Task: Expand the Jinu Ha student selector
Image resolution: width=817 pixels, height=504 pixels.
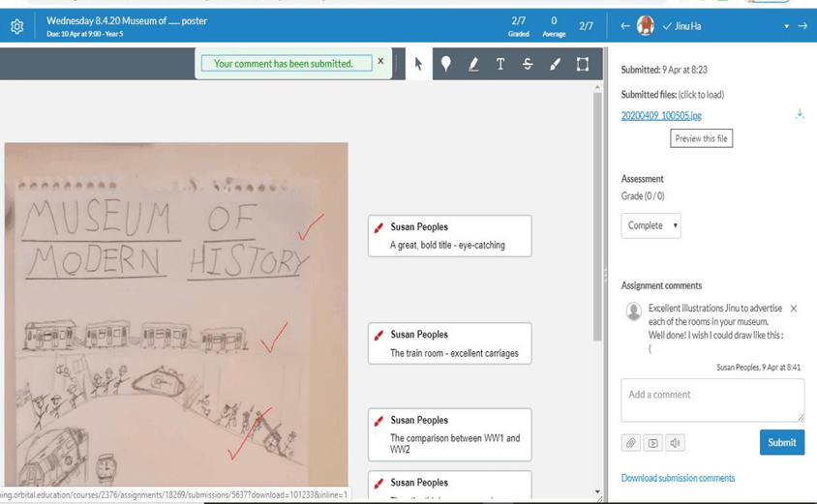Action: 786,26
